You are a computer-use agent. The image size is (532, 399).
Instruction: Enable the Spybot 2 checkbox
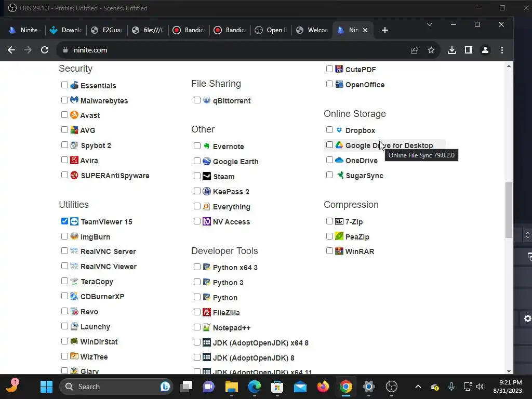[64, 145]
